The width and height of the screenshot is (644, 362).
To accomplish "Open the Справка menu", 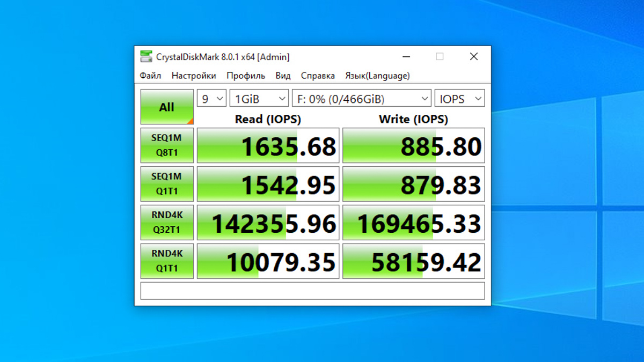I will pyautogui.click(x=318, y=76).
